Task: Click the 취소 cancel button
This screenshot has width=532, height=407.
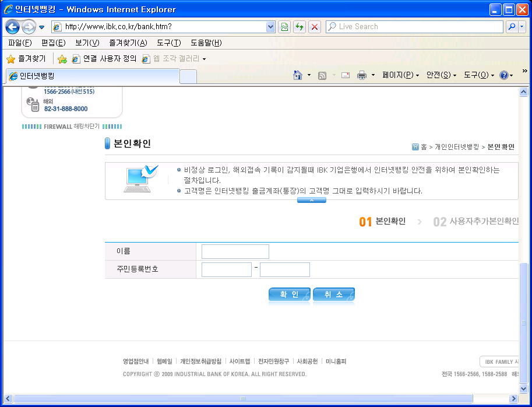Action: click(334, 294)
